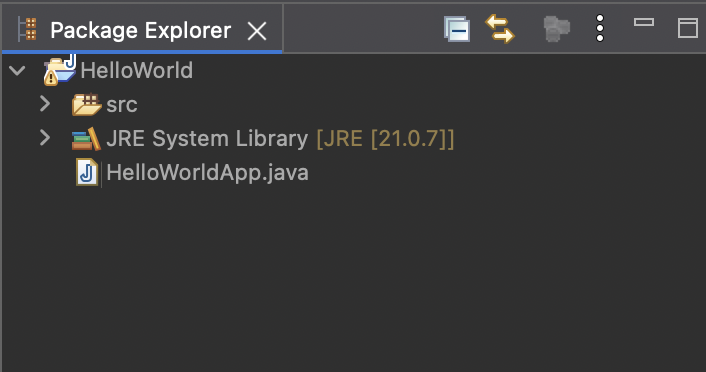Close the Package Explorer tab

tap(257, 32)
